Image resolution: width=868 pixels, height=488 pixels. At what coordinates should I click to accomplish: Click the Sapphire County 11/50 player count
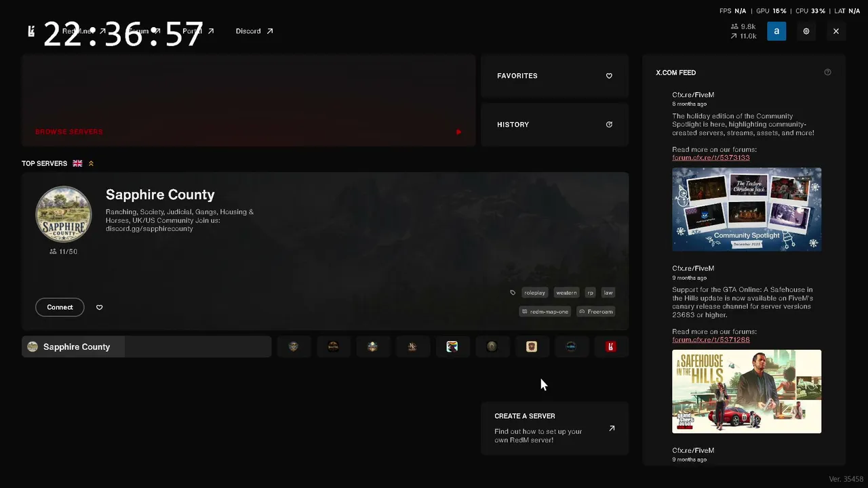click(x=64, y=251)
